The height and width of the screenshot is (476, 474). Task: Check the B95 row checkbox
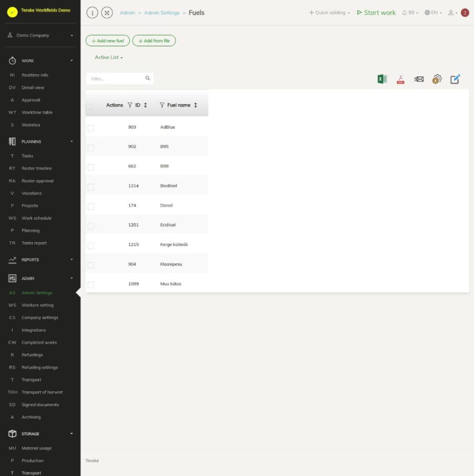(x=91, y=148)
